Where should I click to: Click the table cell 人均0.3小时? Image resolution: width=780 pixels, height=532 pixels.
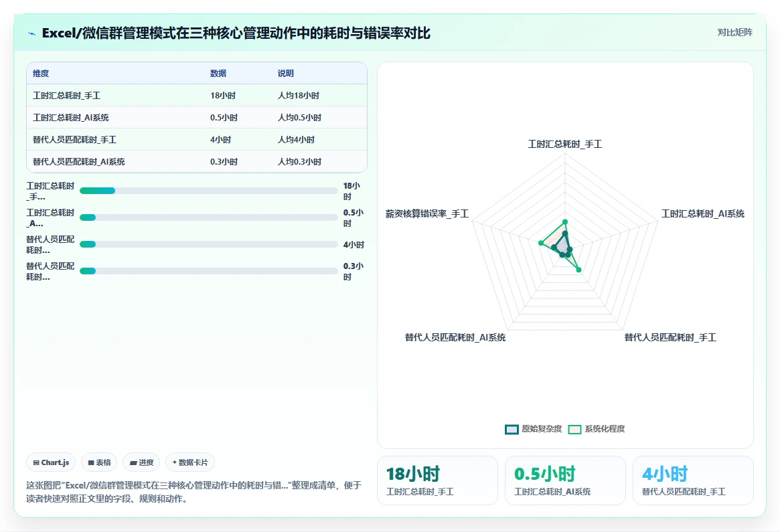pos(299,161)
